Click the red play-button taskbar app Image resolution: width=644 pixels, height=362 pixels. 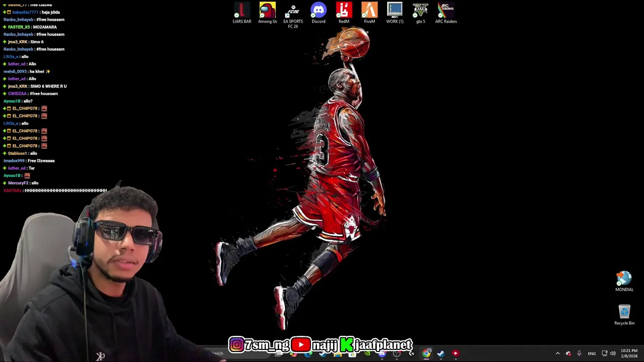(455, 353)
